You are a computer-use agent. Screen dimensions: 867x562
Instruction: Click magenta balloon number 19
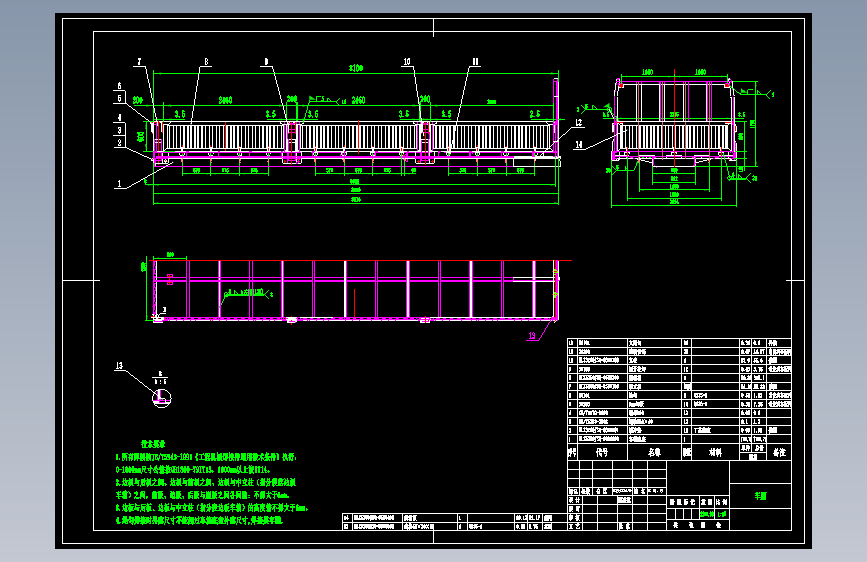pos(532,335)
